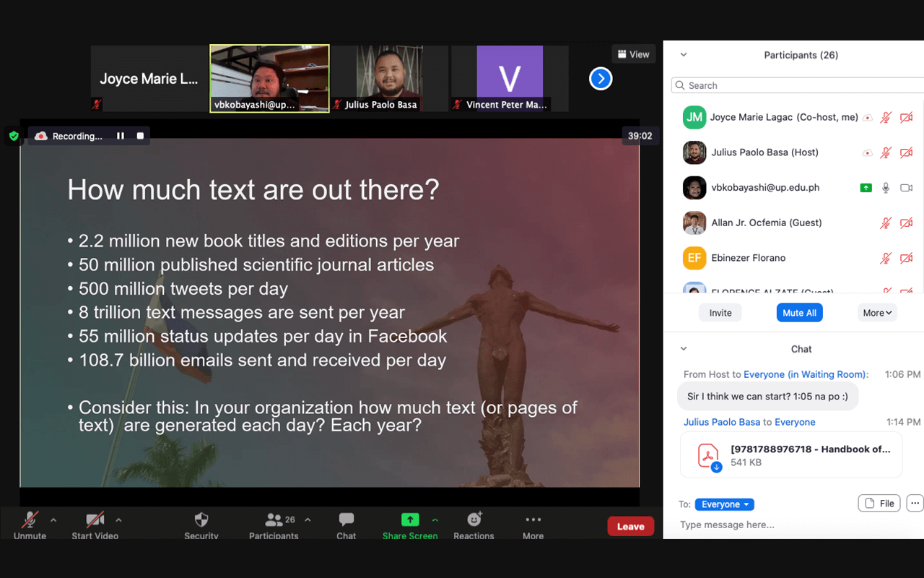Stop the cloud recording

point(140,136)
